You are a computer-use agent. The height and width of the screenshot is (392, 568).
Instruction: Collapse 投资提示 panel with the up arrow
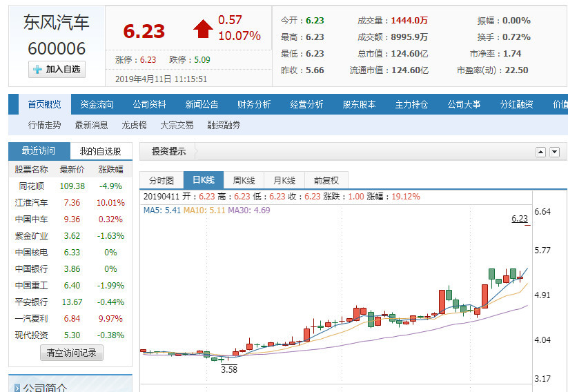(x=540, y=152)
